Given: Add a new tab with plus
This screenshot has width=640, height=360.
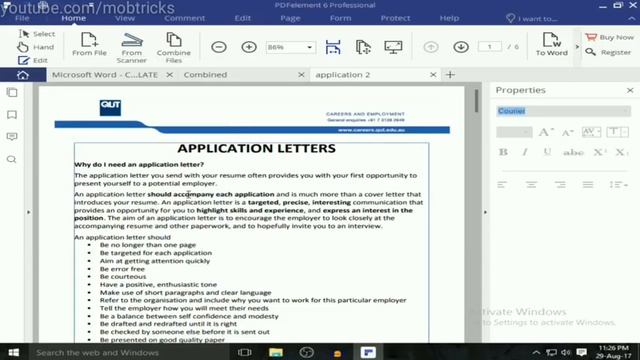Looking at the screenshot, I should coord(450,75).
